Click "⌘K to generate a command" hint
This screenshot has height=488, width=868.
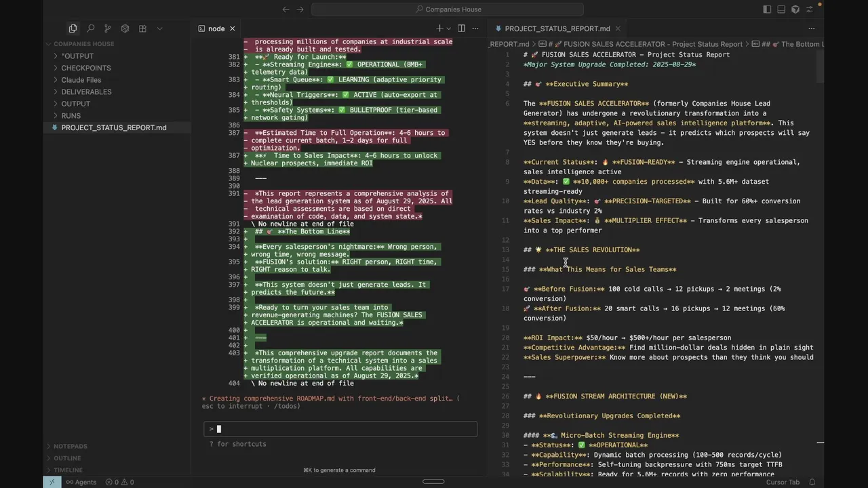click(339, 470)
